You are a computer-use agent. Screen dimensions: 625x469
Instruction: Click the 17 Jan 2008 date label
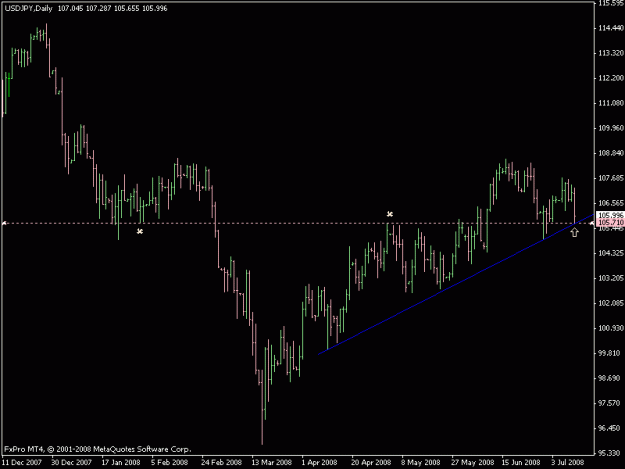coord(121,463)
